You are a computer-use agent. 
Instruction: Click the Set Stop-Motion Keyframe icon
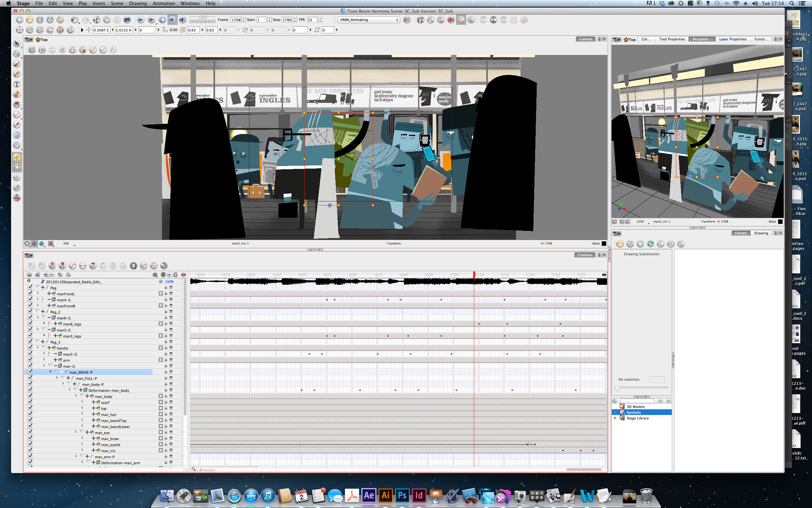(82, 266)
